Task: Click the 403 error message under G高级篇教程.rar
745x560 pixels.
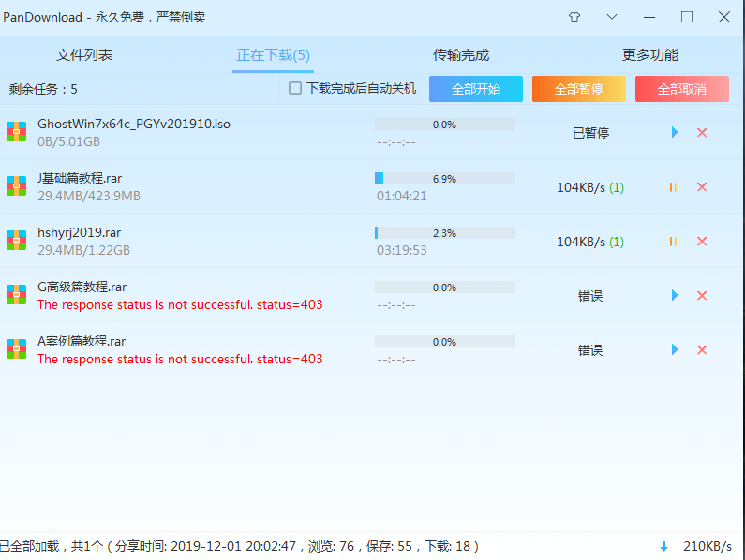Action: [180, 304]
